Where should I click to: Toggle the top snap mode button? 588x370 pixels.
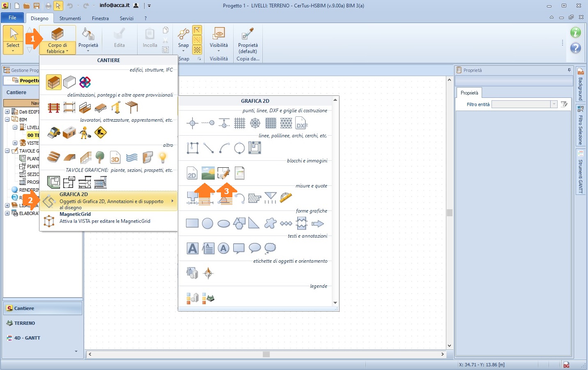(198, 30)
